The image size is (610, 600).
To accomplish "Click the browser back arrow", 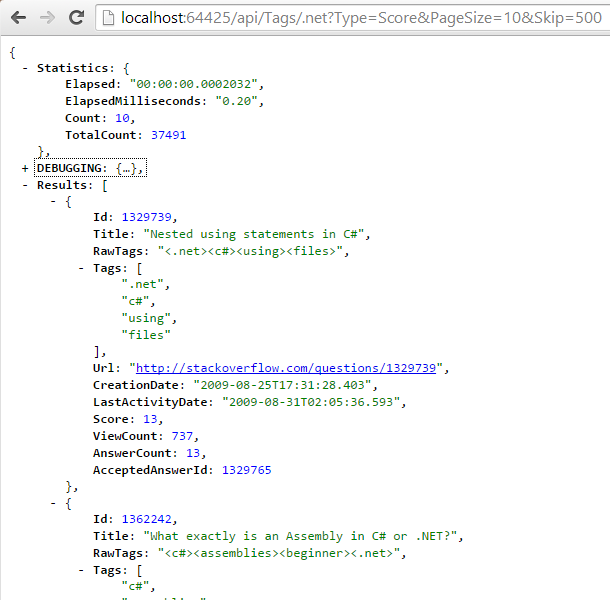I will click(x=18, y=18).
